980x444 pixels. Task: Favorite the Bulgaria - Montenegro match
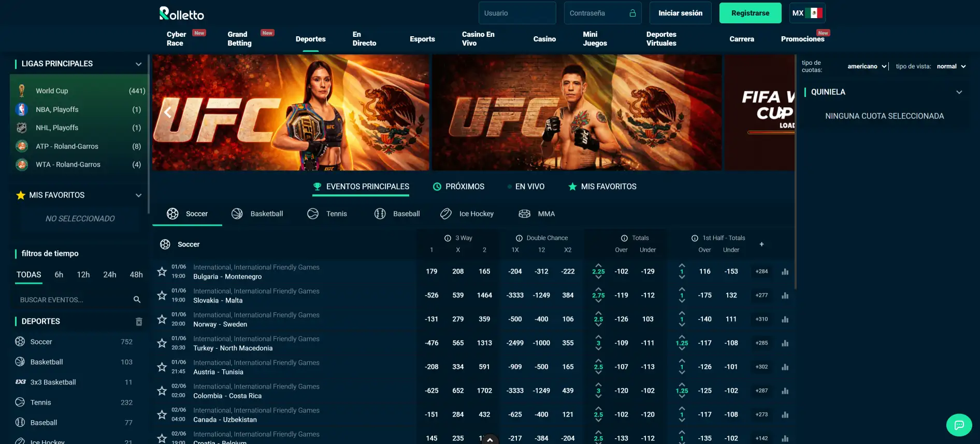[162, 271]
